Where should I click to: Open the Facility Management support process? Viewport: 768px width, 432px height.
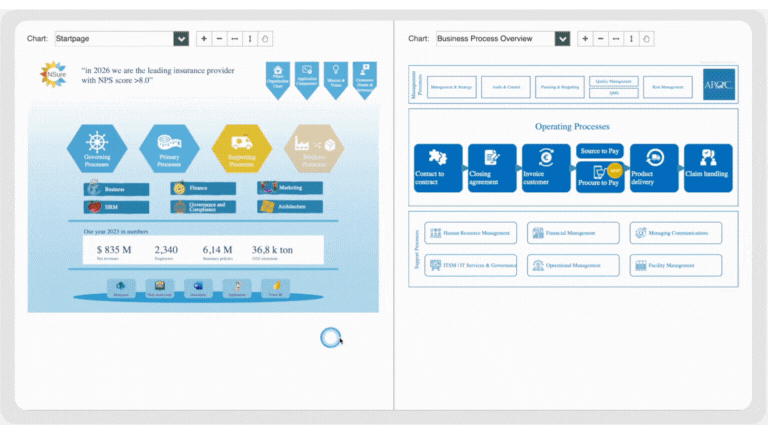[x=675, y=265]
